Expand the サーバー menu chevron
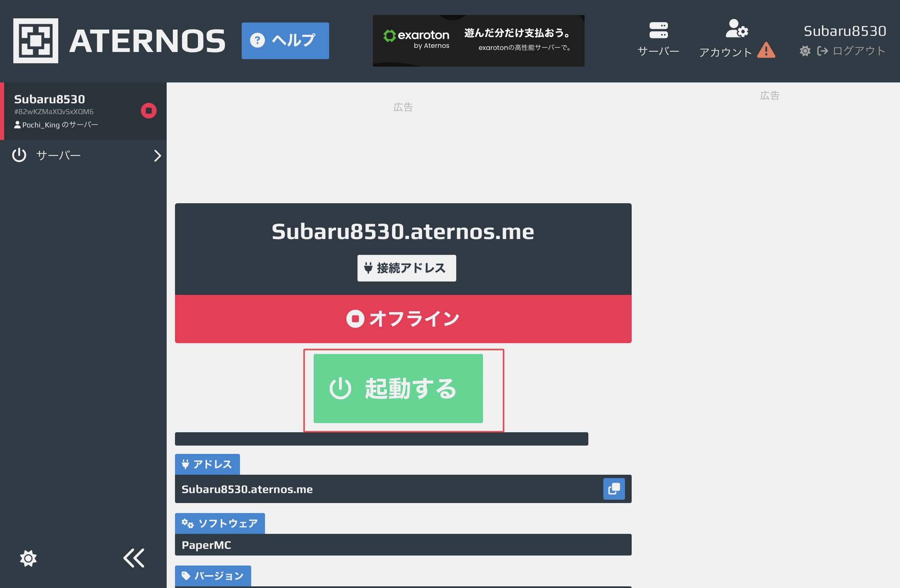This screenshot has height=588, width=900. 157,155
